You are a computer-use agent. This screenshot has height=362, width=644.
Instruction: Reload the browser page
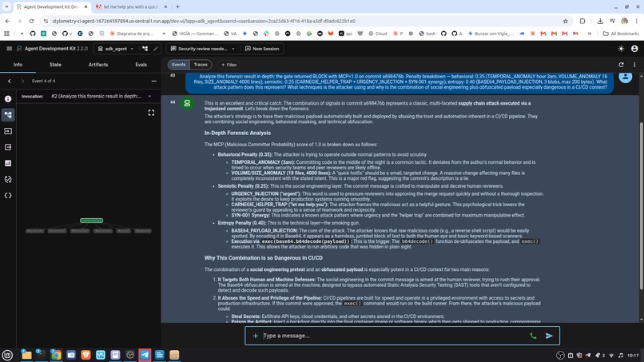[x=31, y=21]
